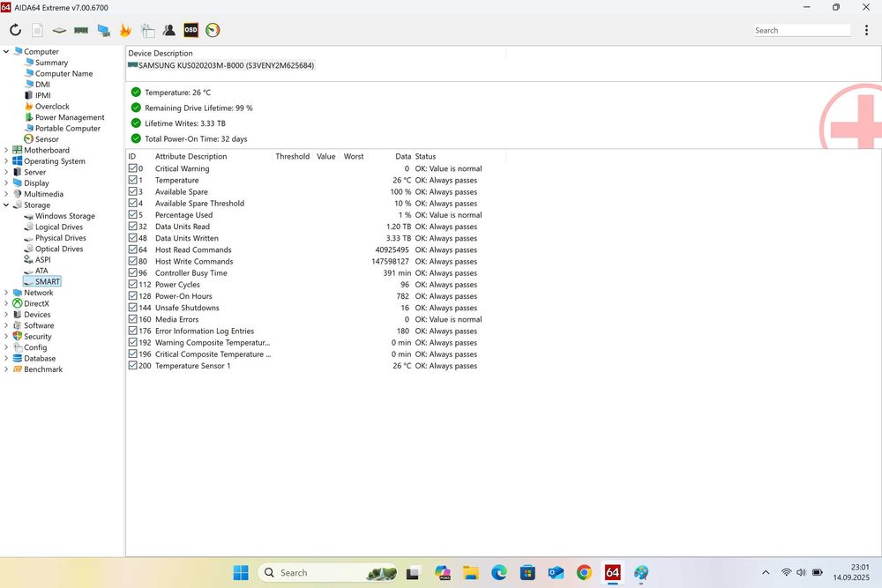Image resolution: width=882 pixels, height=588 pixels.
Task: Expand the Server node arrow
Action: (x=6, y=172)
